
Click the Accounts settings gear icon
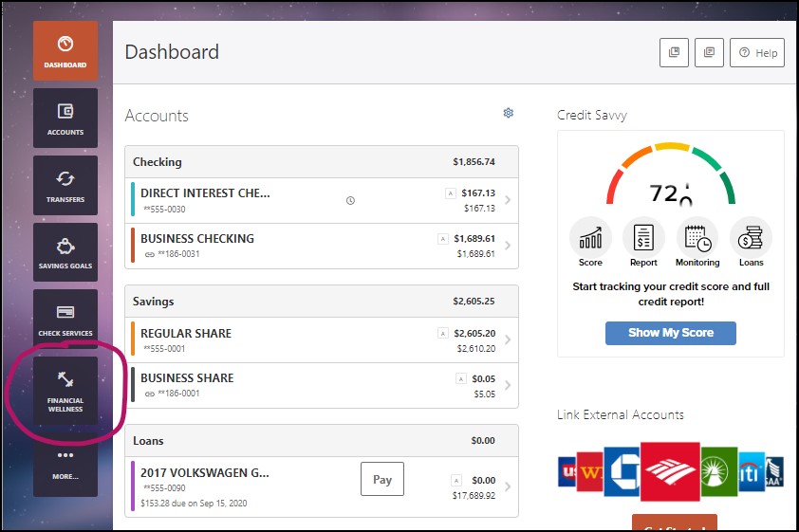[508, 114]
